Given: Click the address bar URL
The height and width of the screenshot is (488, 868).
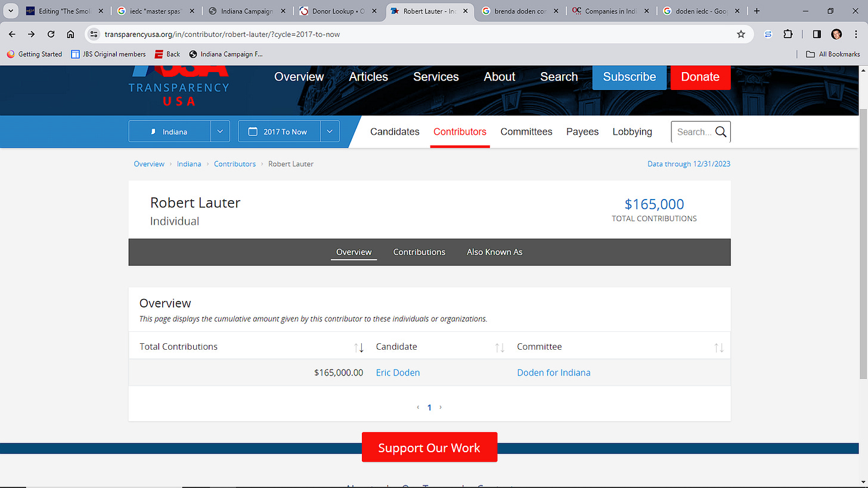Looking at the screenshot, I should (x=222, y=34).
